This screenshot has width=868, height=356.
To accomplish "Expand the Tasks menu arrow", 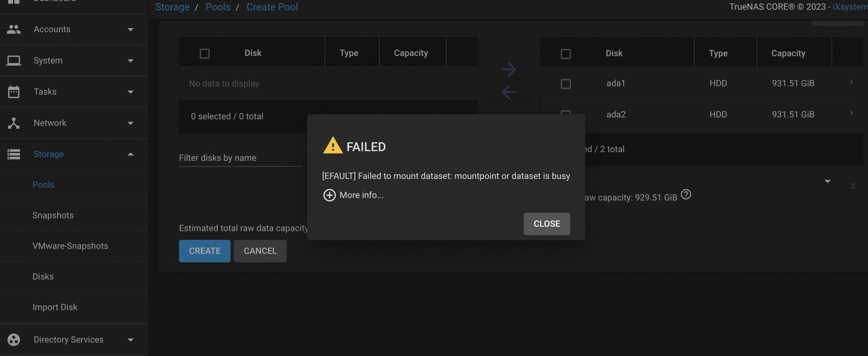I will click(131, 92).
